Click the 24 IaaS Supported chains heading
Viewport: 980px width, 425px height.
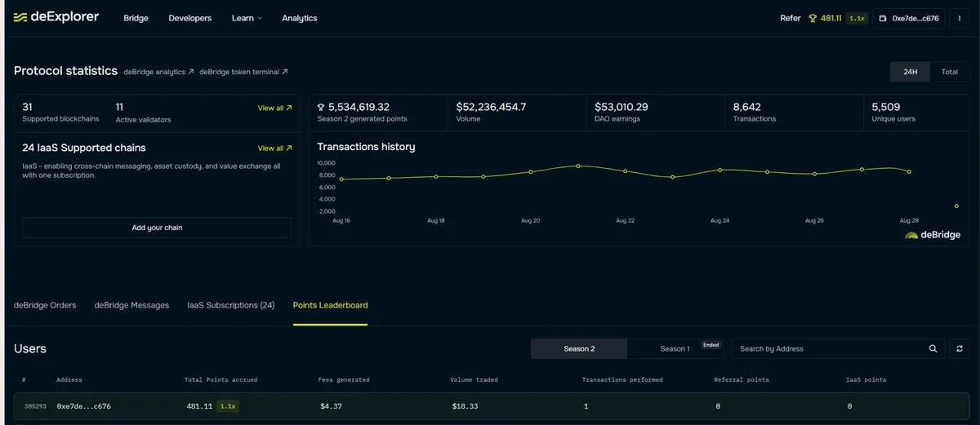84,148
